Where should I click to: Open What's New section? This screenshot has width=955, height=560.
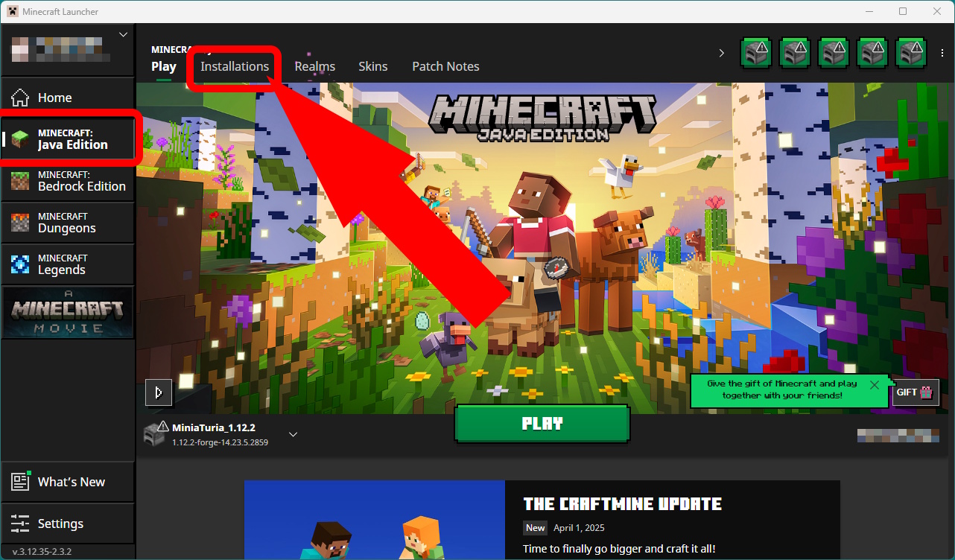click(67, 482)
